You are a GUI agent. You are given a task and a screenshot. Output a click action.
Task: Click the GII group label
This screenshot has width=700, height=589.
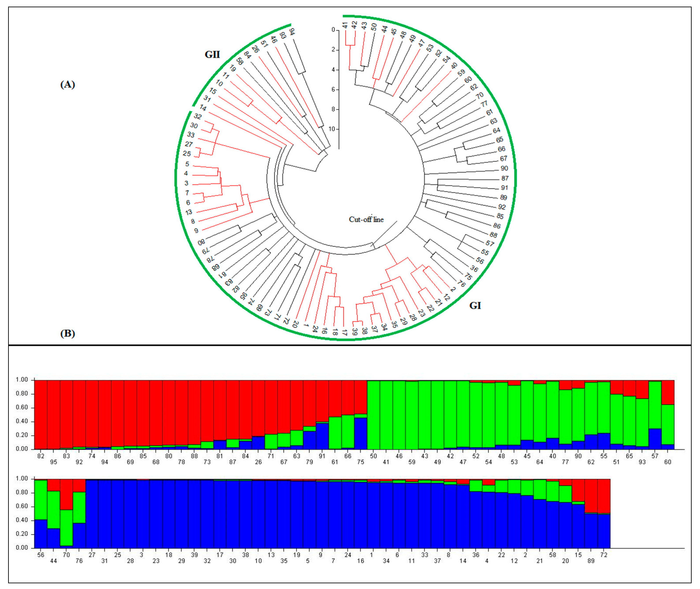212,54
